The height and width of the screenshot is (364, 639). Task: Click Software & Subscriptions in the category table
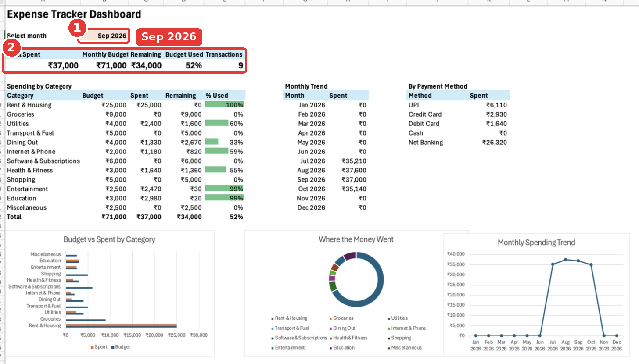pyautogui.click(x=43, y=161)
